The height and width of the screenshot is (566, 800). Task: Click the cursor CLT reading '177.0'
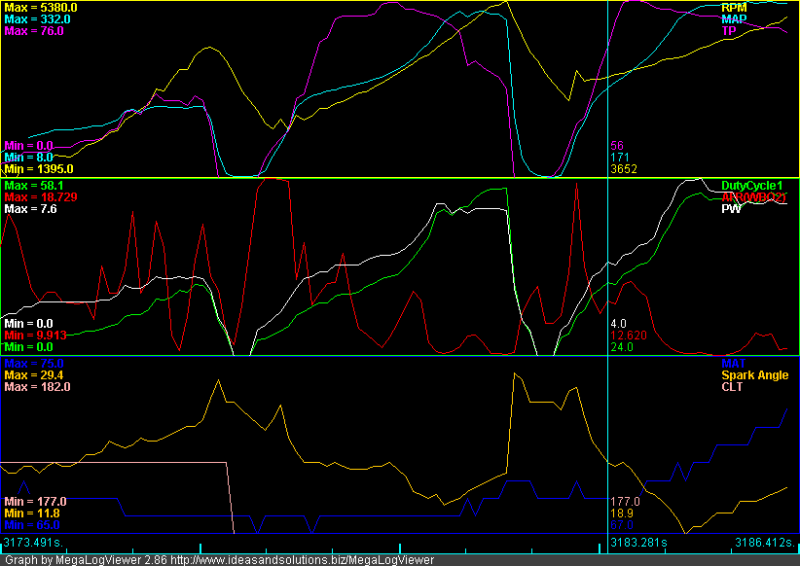tap(625, 502)
